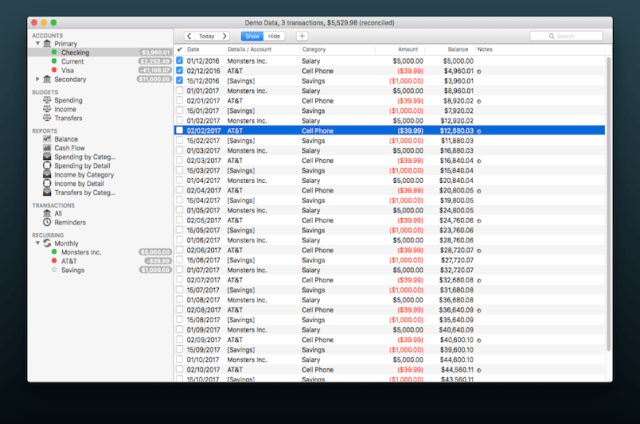Click the All transactions bank icon
The height and width of the screenshot is (424, 640).
click(x=47, y=213)
